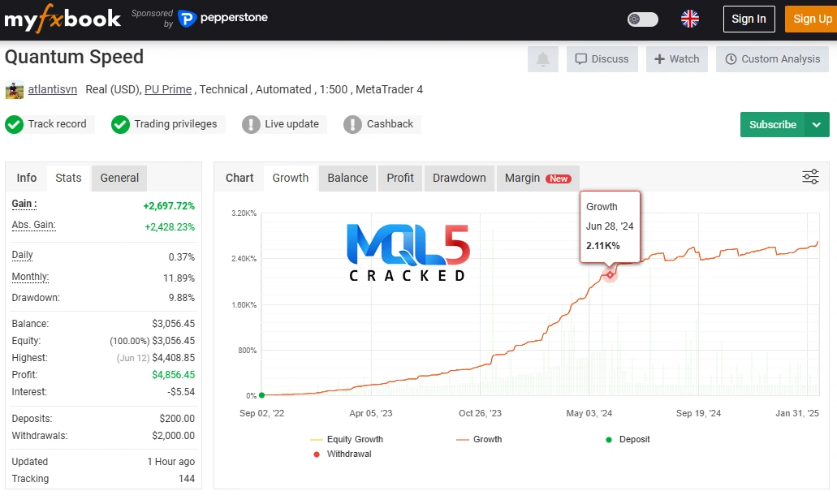Click the Track record green checkmark icon
The width and height of the screenshot is (837, 504).
pyautogui.click(x=14, y=124)
